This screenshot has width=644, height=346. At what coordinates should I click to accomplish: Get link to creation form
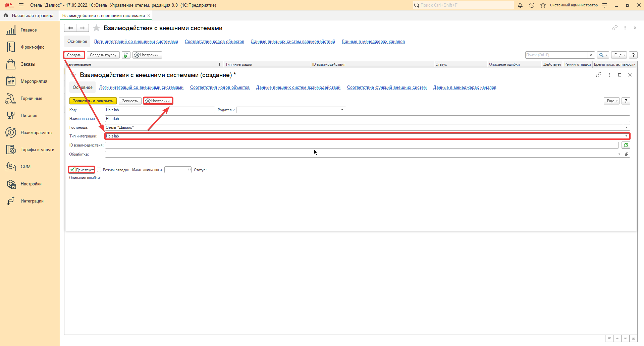pos(598,75)
